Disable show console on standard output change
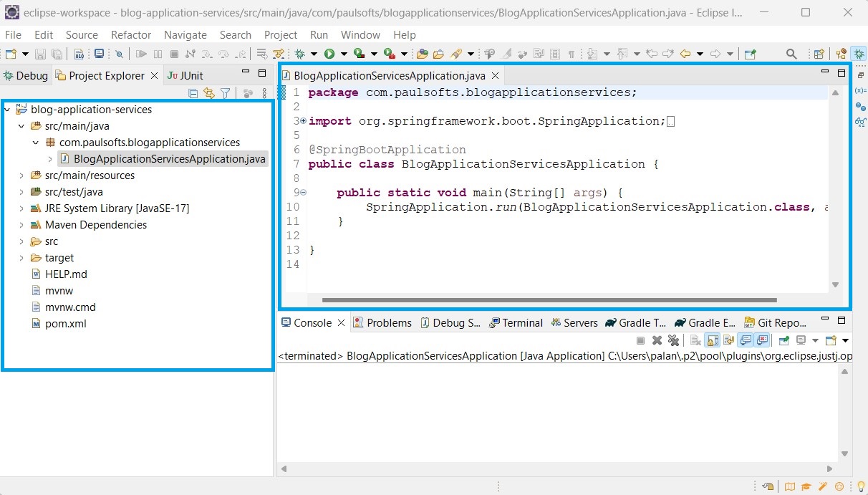Image resolution: width=868 pixels, height=495 pixels. coord(747,340)
